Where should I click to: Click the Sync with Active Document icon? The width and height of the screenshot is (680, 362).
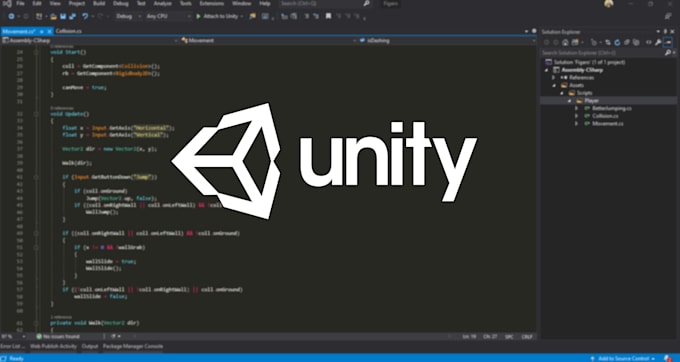608,42
